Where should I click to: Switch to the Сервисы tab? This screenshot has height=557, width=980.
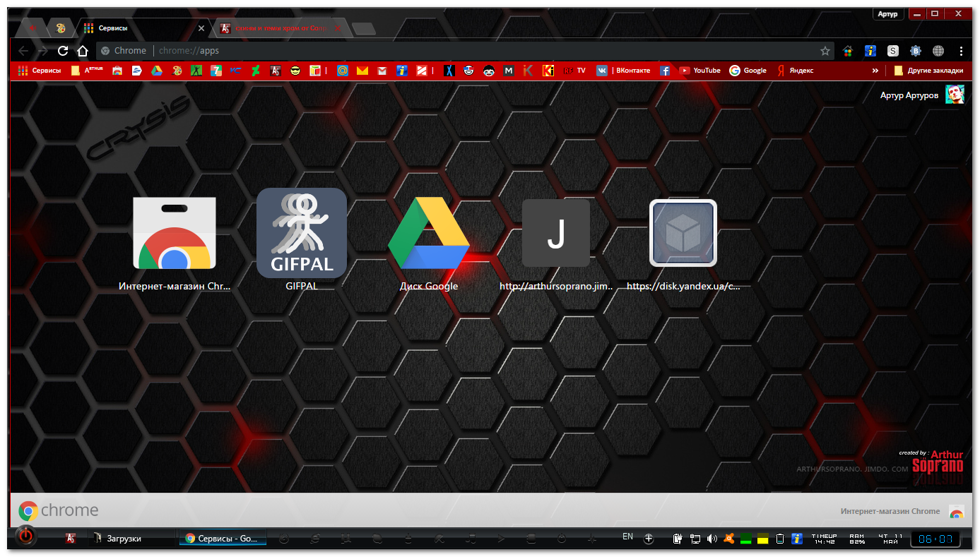point(143,29)
